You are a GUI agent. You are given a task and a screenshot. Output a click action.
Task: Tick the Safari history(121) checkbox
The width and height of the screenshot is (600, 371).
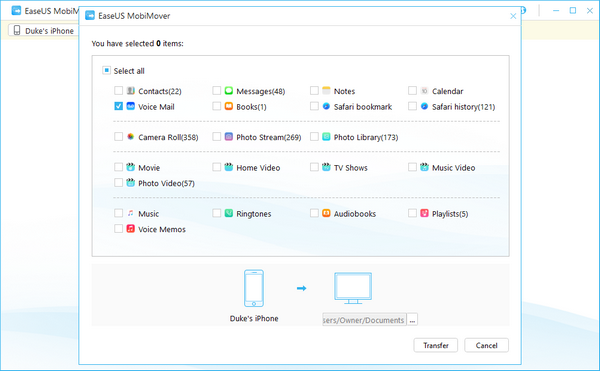pyautogui.click(x=412, y=106)
